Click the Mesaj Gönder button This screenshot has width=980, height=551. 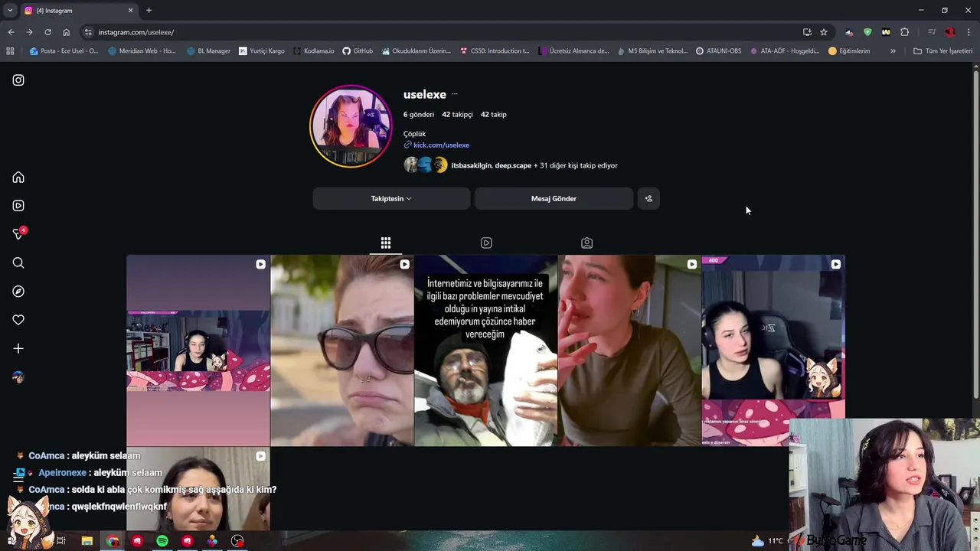tap(554, 198)
